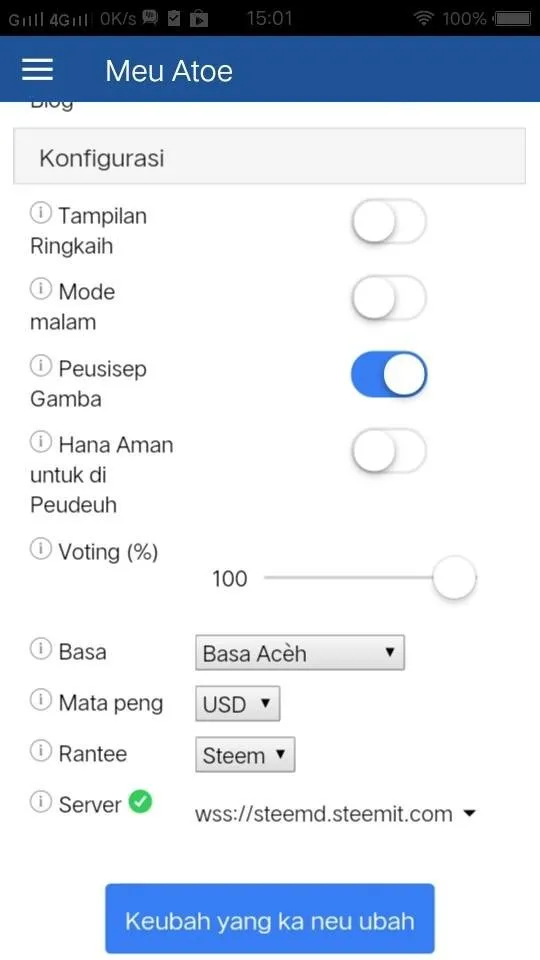Disable the Peusisep Gamba switch

389,374
